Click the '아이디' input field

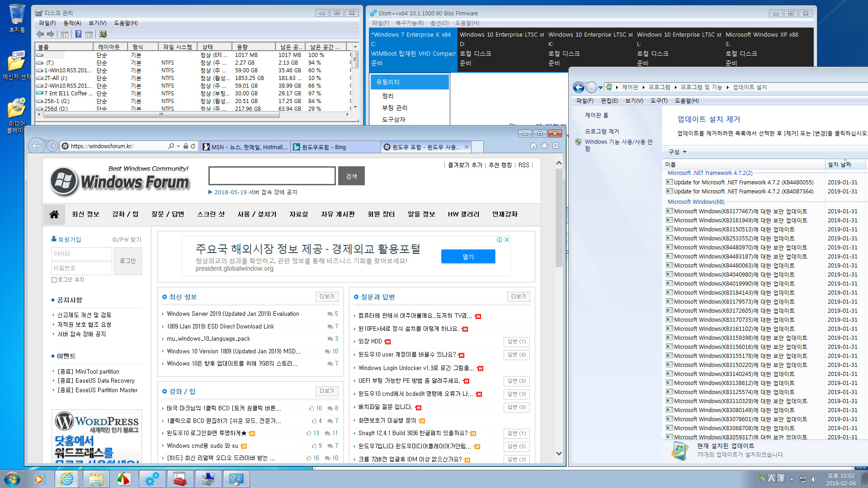(81, 254)
